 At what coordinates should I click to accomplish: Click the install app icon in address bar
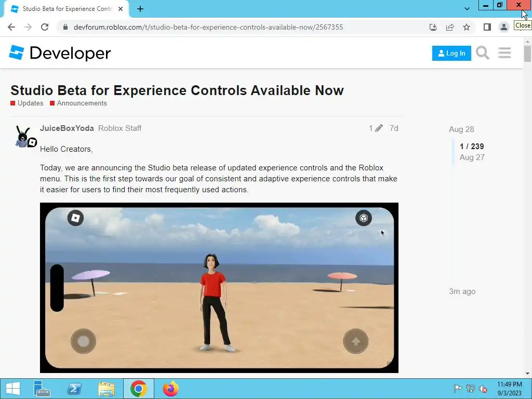pyautogui.click(x=433, y=27)
